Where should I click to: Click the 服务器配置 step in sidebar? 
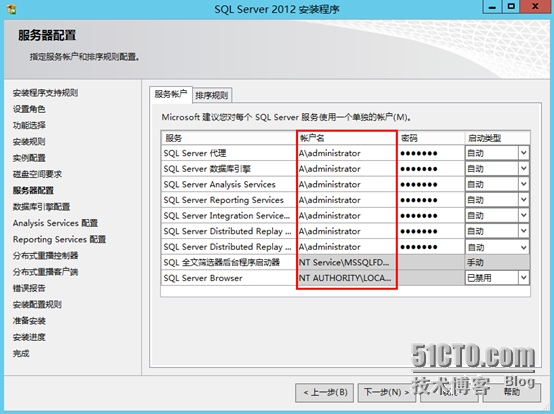[x=33, y=190]
